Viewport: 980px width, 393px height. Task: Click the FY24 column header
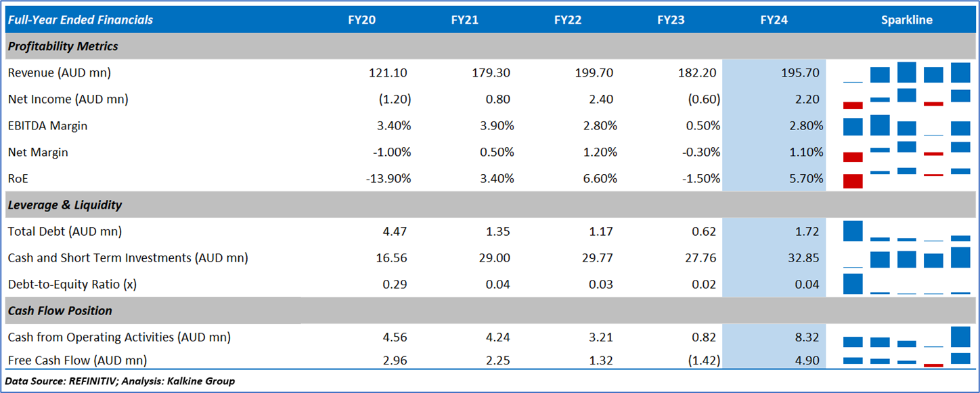pyautogui.click(x=774, y=20)
